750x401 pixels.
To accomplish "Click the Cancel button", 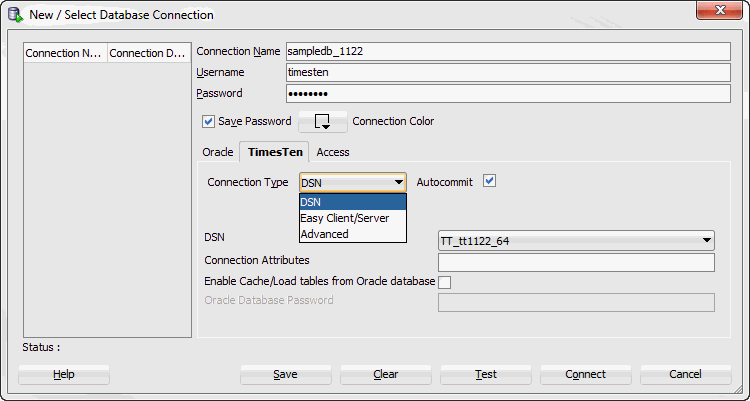I will [x=685, y=374].
